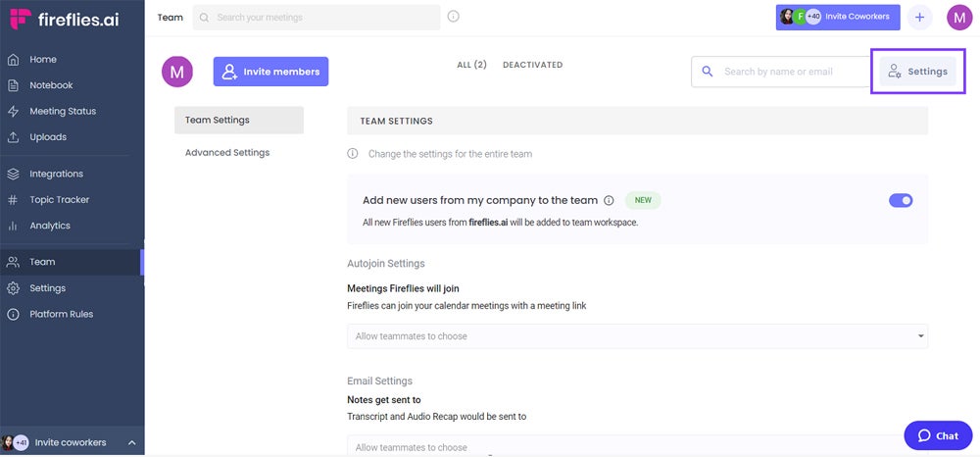Viewport: 980px width, 457px height.
Task: Click the Email Settings heading
Action: [380, 381]
